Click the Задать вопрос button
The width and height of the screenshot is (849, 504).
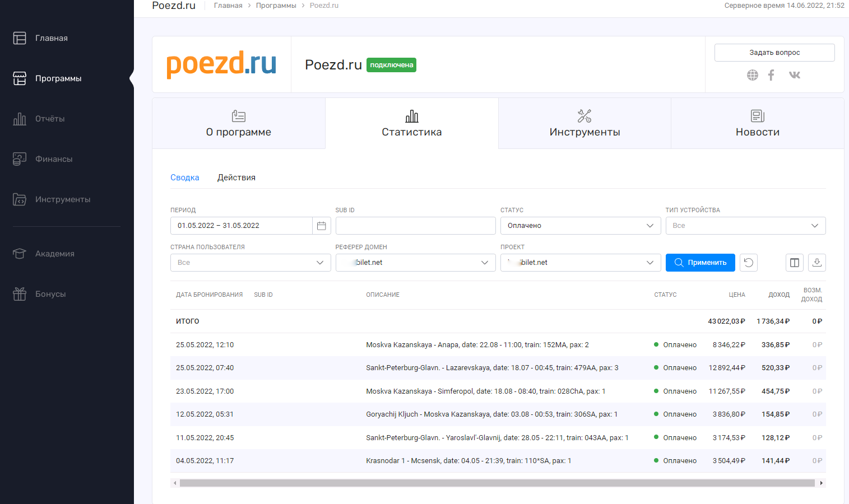tap(774, 53)
